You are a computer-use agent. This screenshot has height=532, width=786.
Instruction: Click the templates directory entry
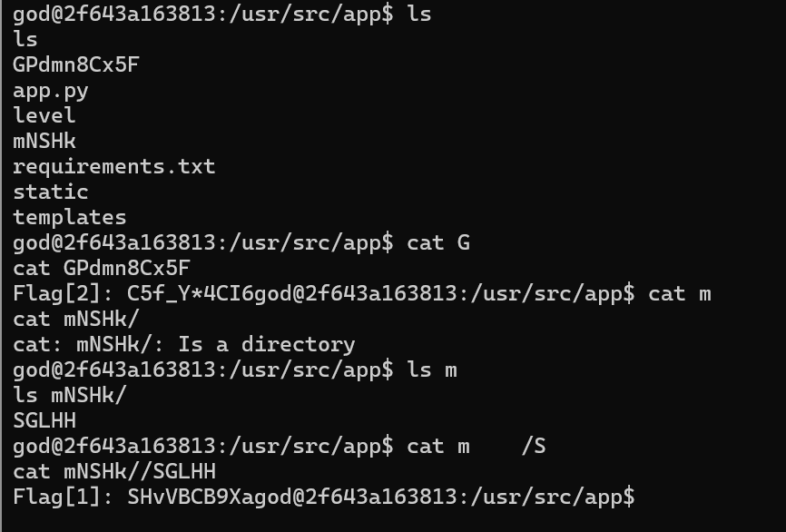[x=70, y=218]
